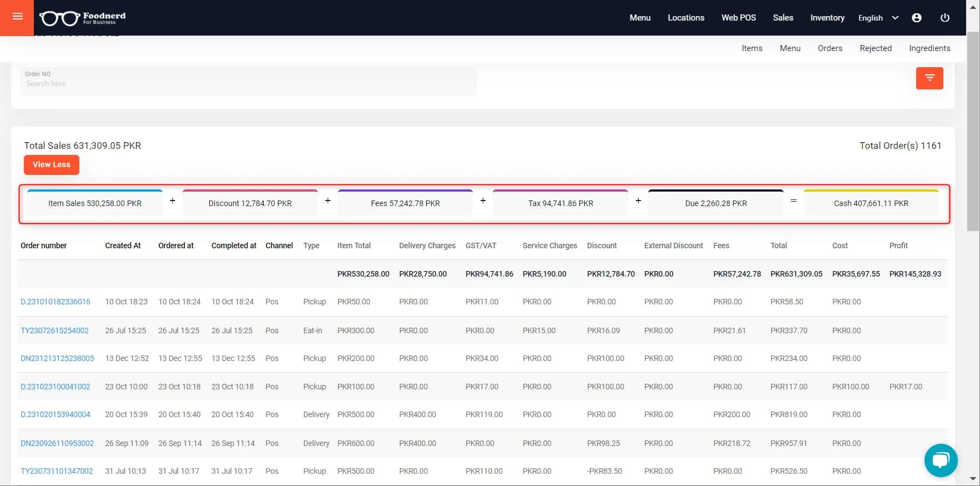Open the orange filter button
This screenshot has width=980, height=486.
coord(930,78)
